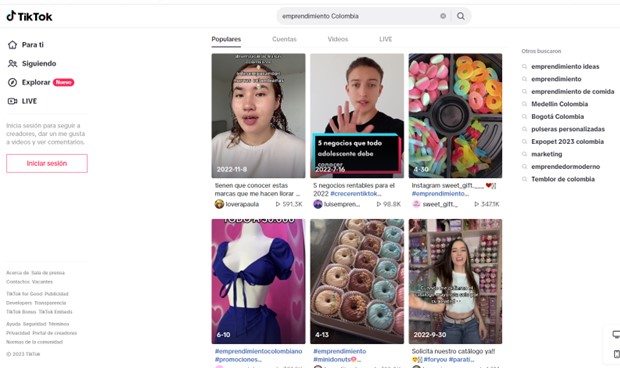This screenshot has width=620, height=368.
Task: Open the LIVE camera icon in sidebar
Action: tap(12, 101)
